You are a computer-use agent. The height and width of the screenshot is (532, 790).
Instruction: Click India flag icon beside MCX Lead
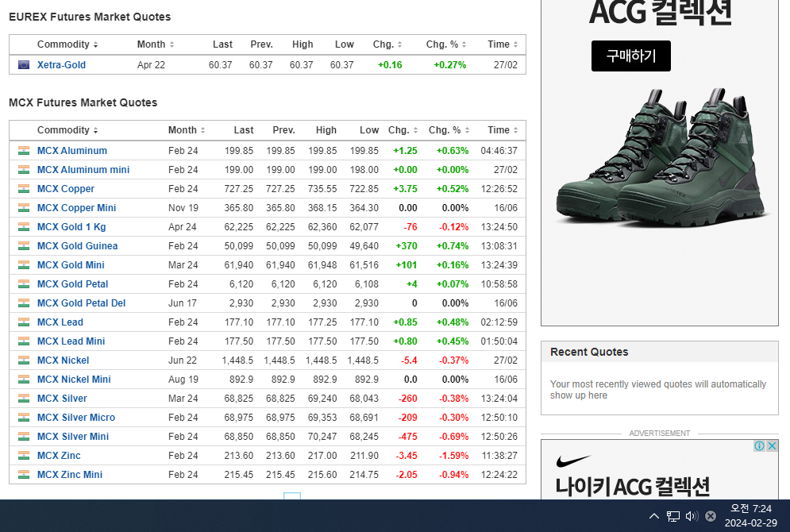pos(24,322)
